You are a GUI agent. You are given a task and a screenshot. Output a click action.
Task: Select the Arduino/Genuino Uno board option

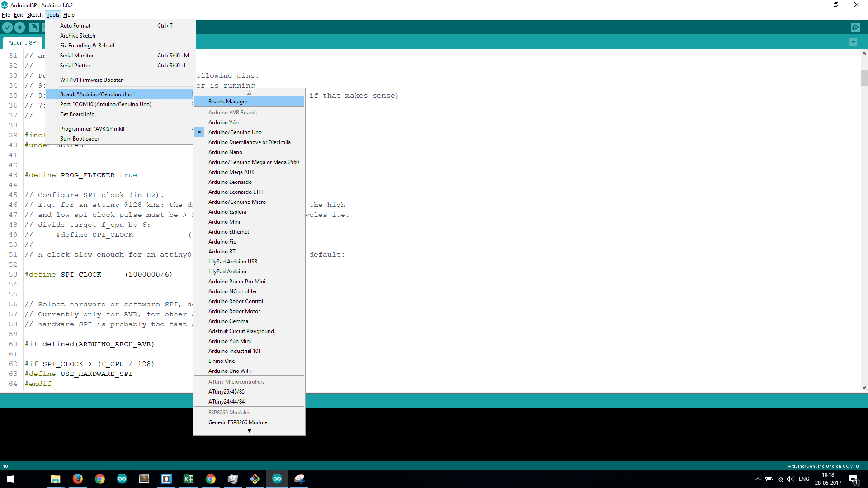249,132
